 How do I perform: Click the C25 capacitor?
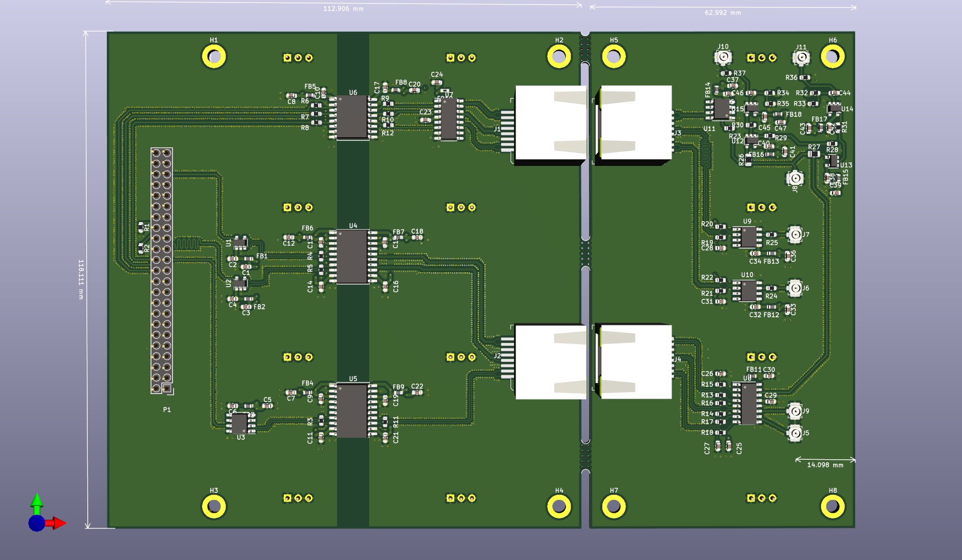click(x=728, y=446)
